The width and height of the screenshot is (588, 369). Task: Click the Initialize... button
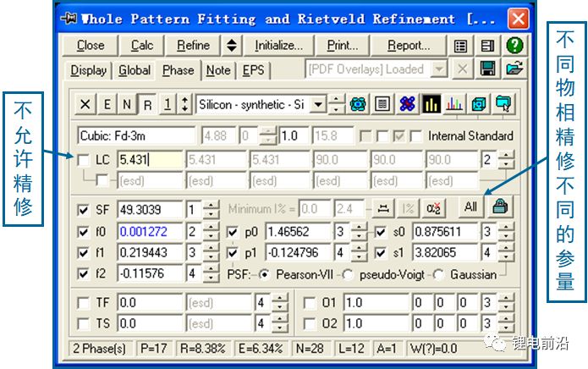click(x=278, y=46)
